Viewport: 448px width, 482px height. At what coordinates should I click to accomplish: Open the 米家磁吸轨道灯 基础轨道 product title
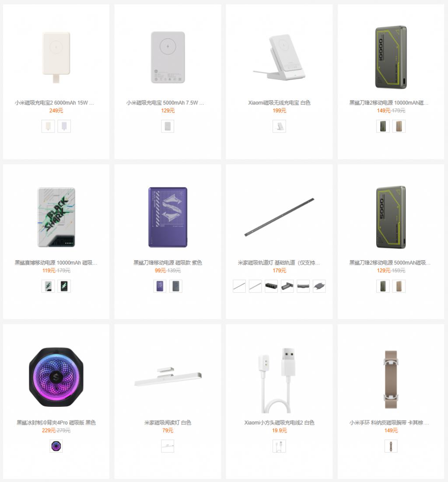coord(279,262)
